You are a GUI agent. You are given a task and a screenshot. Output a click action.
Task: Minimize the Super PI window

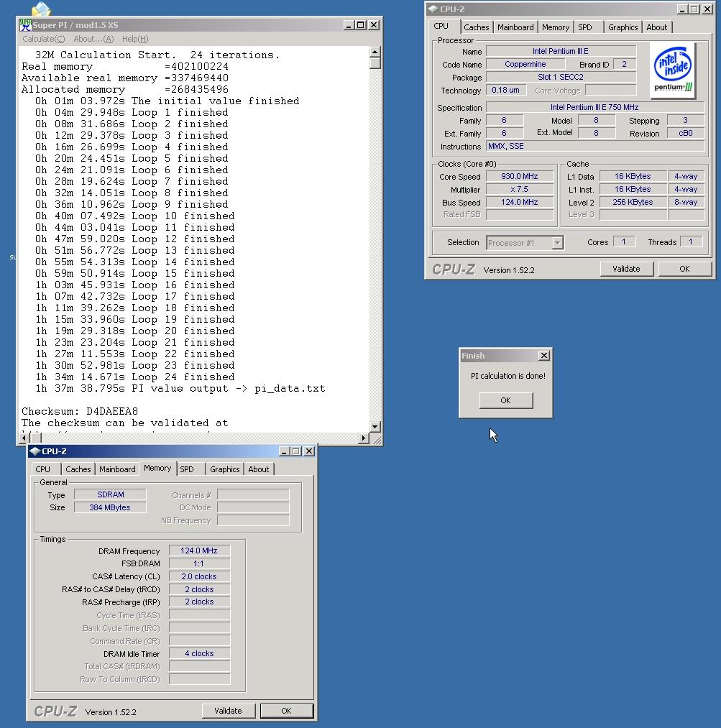pyautogui.click(x=349, y=25)
